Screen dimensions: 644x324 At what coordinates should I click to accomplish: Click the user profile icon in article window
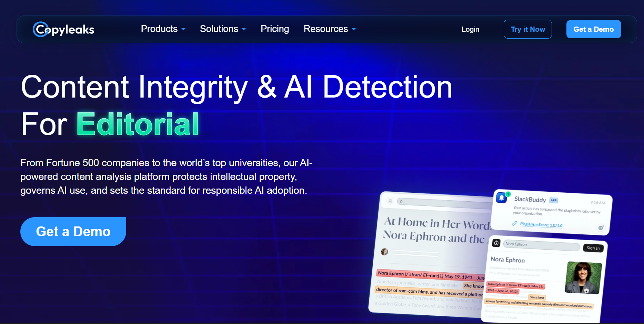pos(390,201)
